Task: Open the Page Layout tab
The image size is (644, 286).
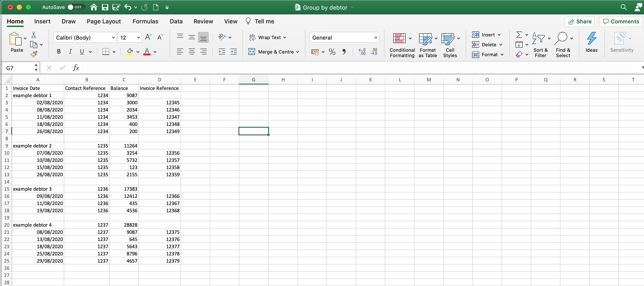Action: pos(104,22)
